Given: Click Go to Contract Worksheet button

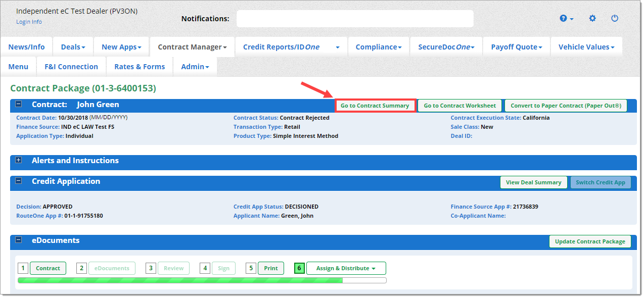Looking at the screenshot, I should [x=460, y=106].
